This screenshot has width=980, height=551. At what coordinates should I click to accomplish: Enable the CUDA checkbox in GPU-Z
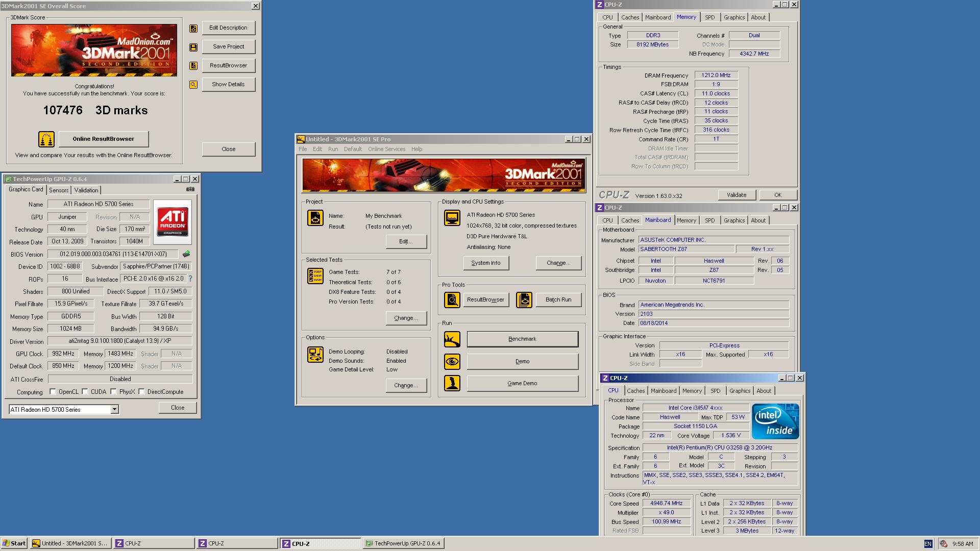(x=85, y=392)
